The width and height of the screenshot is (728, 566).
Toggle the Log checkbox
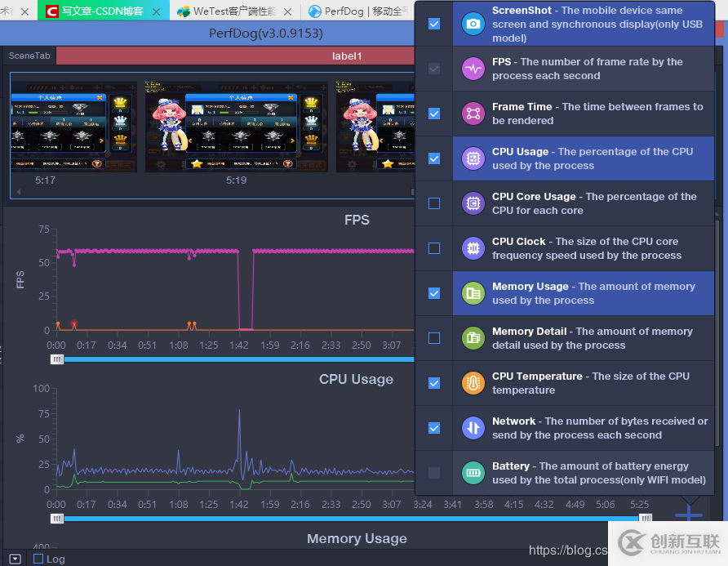(x=38, y=559)
